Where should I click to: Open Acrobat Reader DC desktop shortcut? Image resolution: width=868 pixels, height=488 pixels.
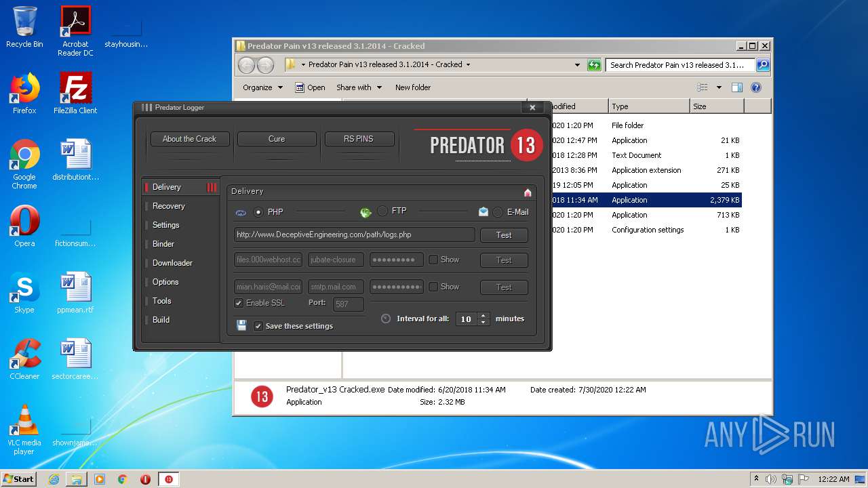click(75, 31)
